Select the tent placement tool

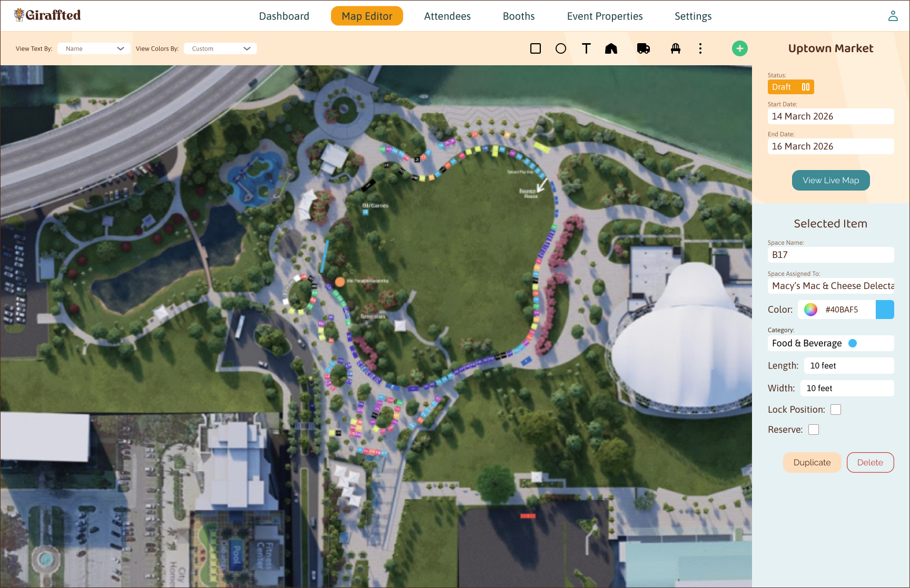coord(611,48)
